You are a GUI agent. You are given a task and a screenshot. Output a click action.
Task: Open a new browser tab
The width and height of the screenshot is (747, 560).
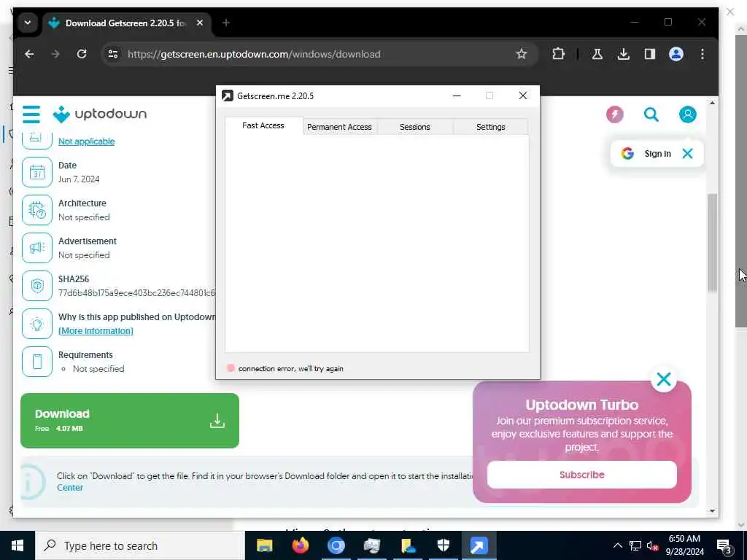coord(226,23)
